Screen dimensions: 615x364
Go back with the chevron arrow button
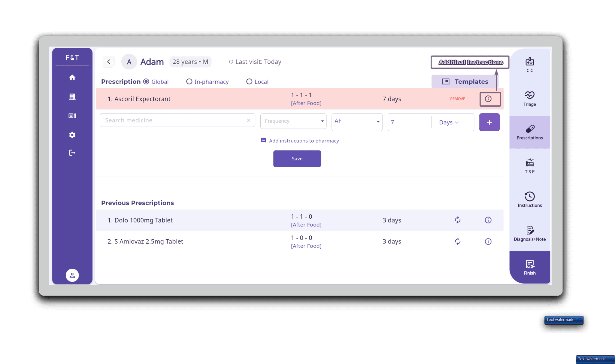click(x=109, y=62)
